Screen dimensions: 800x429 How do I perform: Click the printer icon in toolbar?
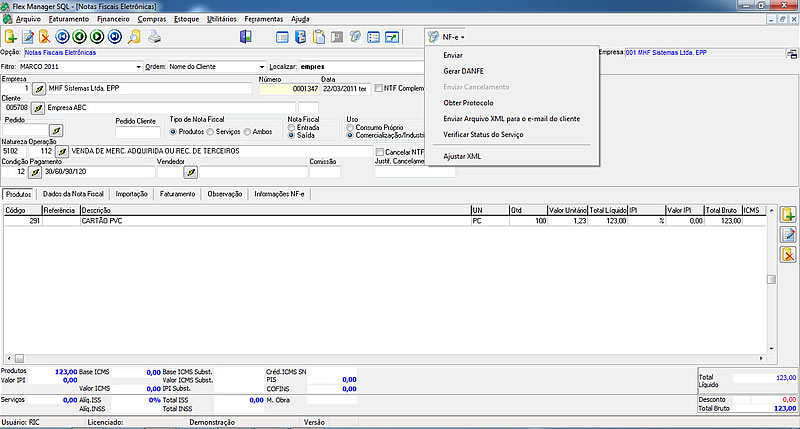[153, 37]
